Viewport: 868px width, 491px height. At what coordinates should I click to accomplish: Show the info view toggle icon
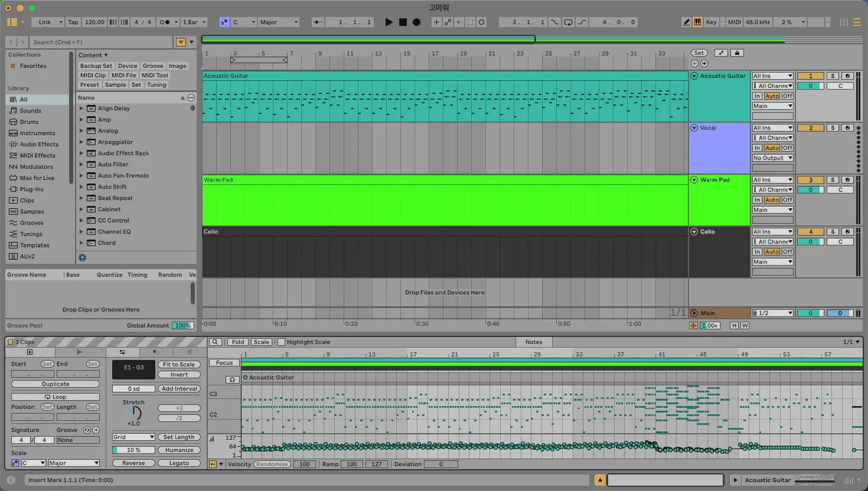(11, 480)
